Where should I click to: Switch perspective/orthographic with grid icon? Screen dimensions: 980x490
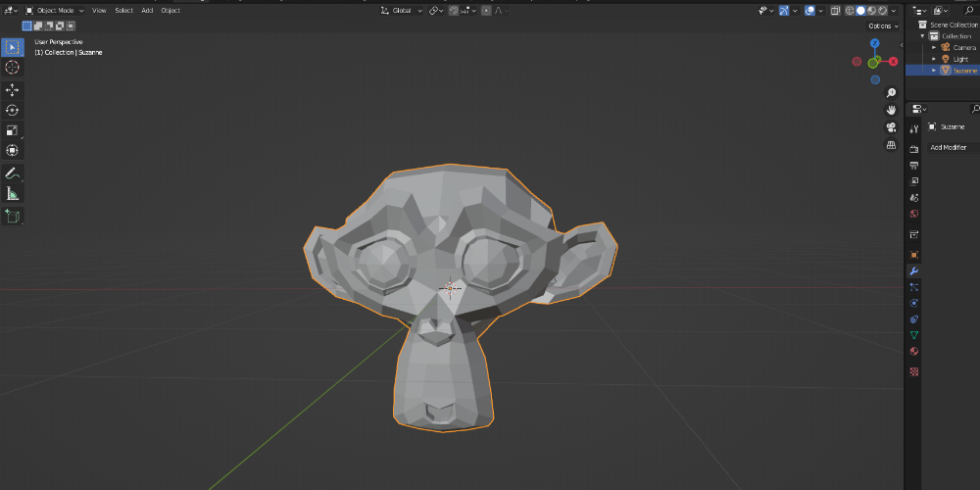[x=891, y=145]
